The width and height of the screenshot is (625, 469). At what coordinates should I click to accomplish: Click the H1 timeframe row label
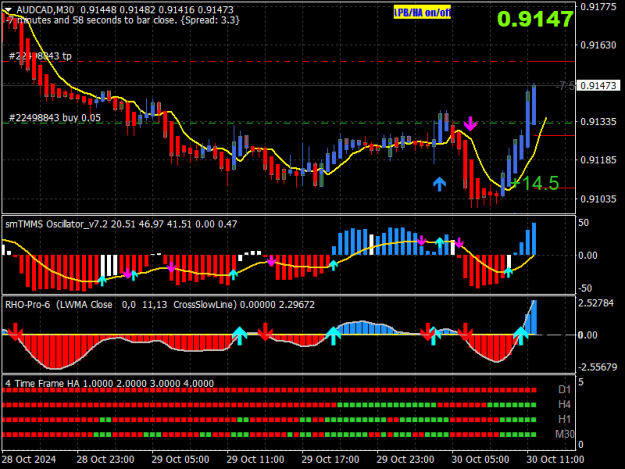[x=564, y=419]
